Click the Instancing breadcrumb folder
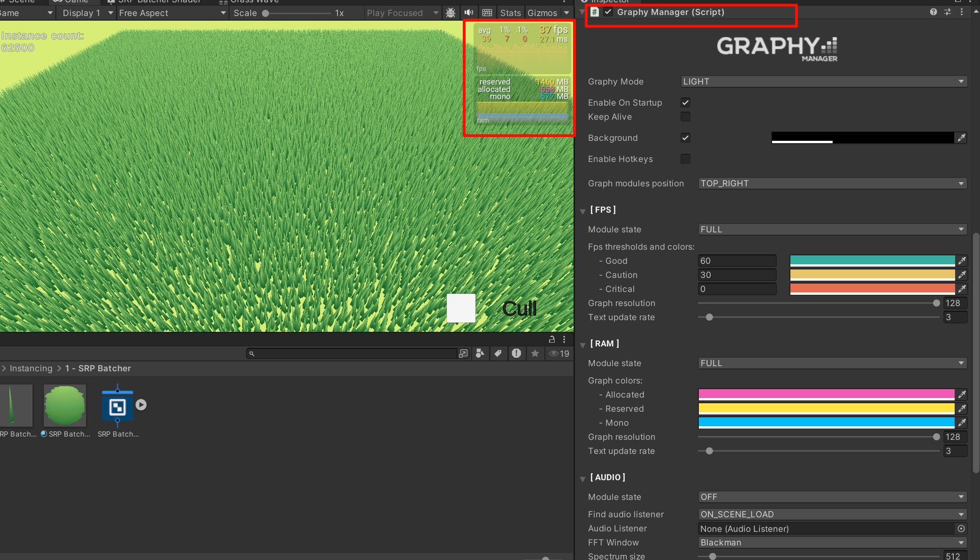The image size is (980, 560). (x=31, y=368)
